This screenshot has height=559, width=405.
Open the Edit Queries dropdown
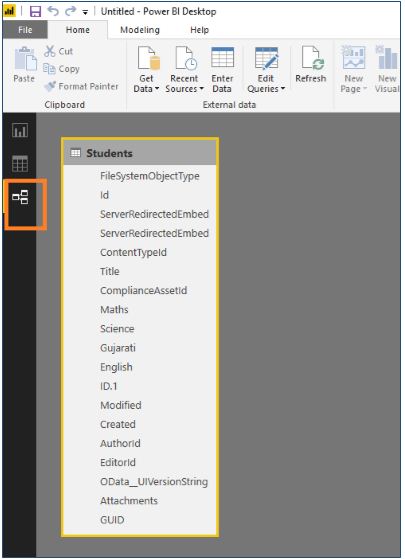(x=266, y=70)
